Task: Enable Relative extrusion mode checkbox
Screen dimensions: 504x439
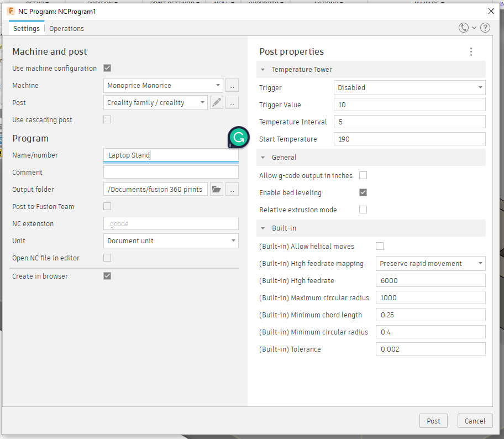Action: tap(363, 210)
